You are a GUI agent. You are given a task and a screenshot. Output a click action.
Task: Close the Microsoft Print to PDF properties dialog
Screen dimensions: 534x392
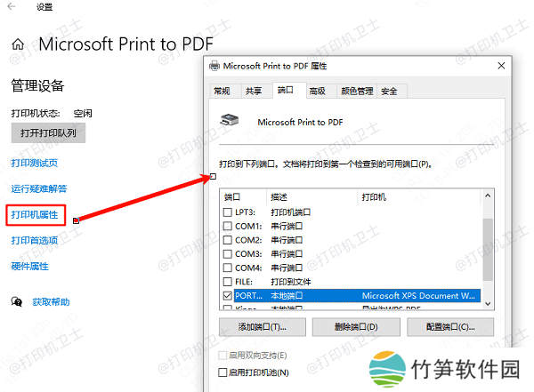point(501,66)
